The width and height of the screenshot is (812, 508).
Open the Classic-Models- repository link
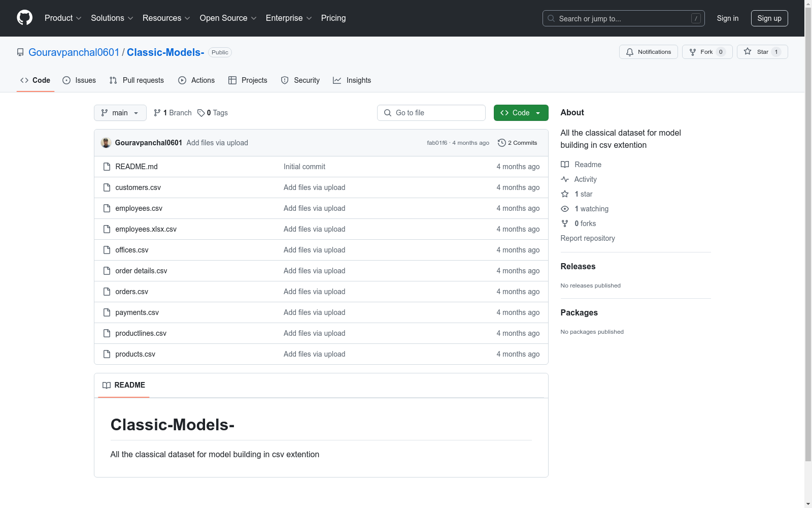(x=165, y=52)
